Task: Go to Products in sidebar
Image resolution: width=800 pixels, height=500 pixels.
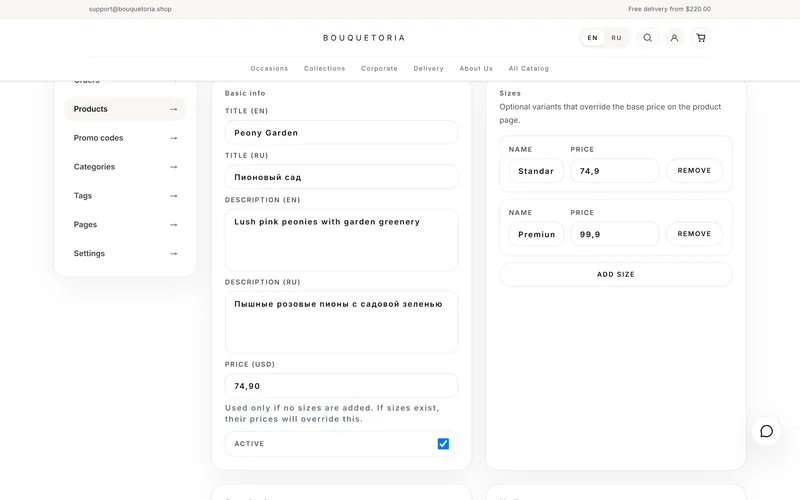Action: pos(125,109)
